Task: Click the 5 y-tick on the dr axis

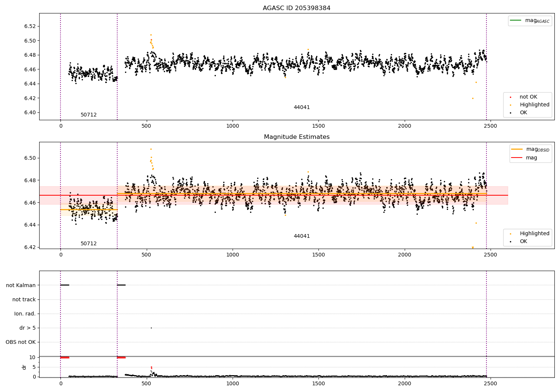Action: 34,367
